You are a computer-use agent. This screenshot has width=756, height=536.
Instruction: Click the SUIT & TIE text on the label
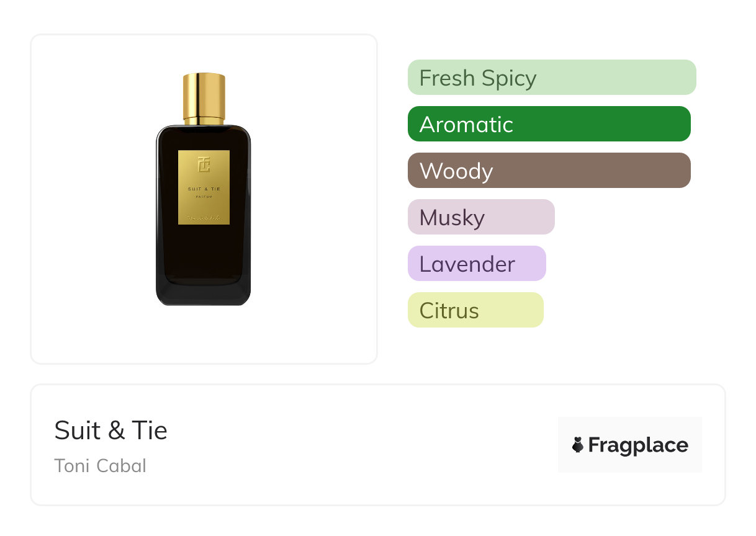click(204, 188)
